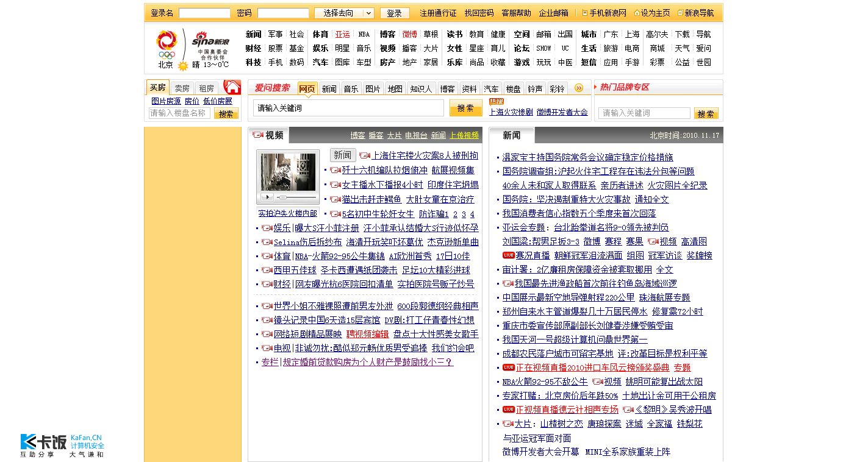Click camera icon before 我国最先进渔政船 headline
The image size is (868, 462).
pos(508,283)
